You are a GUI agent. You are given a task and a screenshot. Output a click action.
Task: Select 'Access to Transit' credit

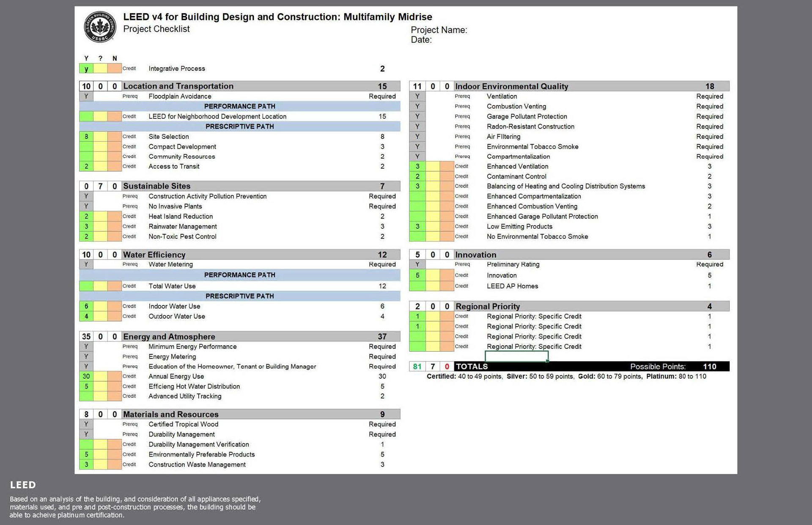pos(174,167)
